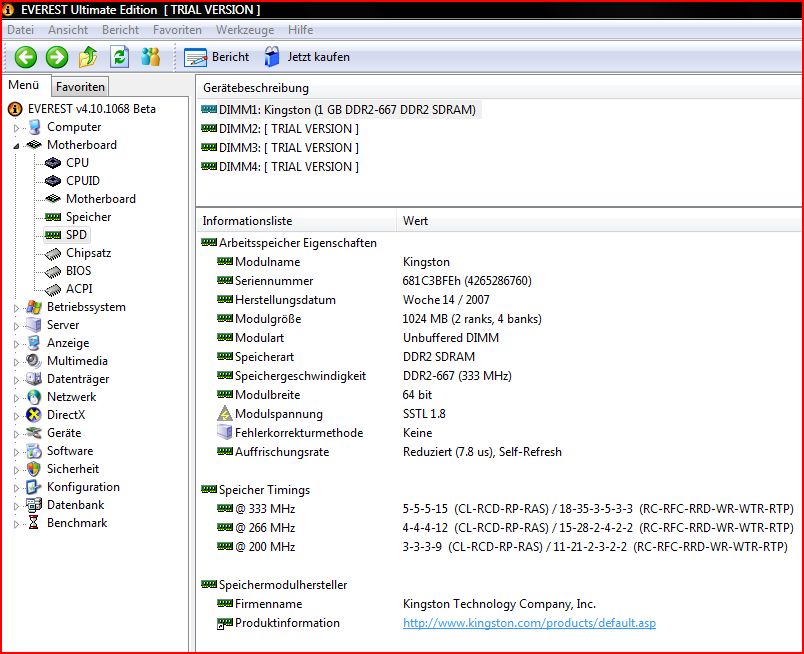This screenshot has width=804, height=654.
Task: Expand the Server tree node
Action: tap(16, 326)
